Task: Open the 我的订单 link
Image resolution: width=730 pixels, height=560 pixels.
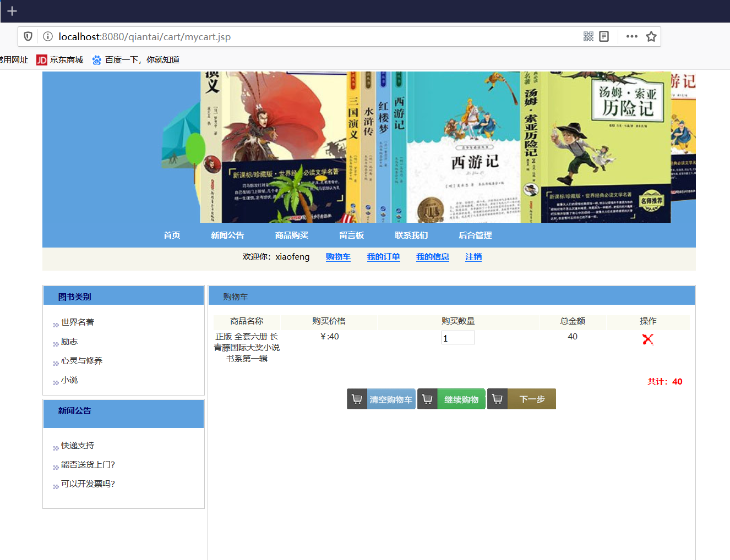Action: pos(384,257)
